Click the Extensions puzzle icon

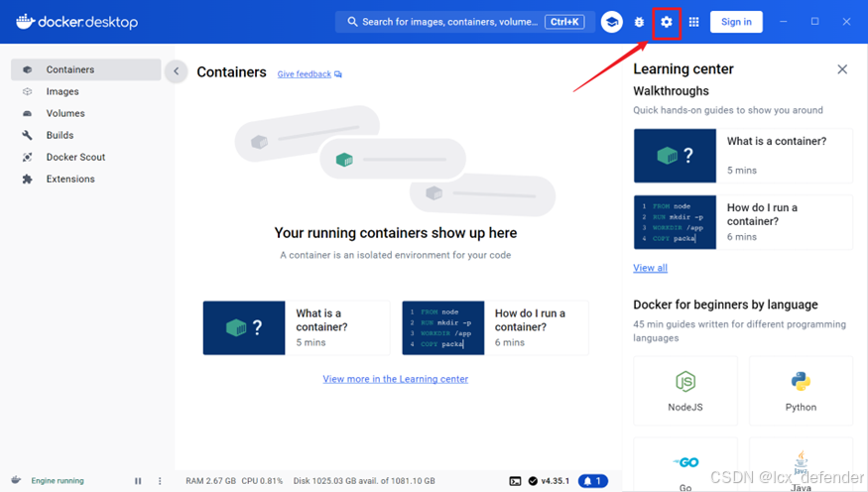coord(27,179)
